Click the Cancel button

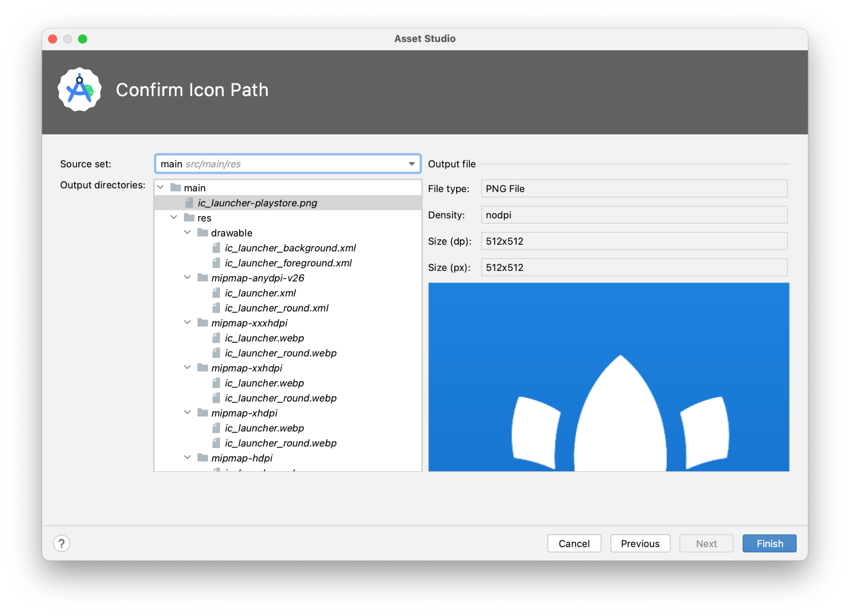point(574,543)
